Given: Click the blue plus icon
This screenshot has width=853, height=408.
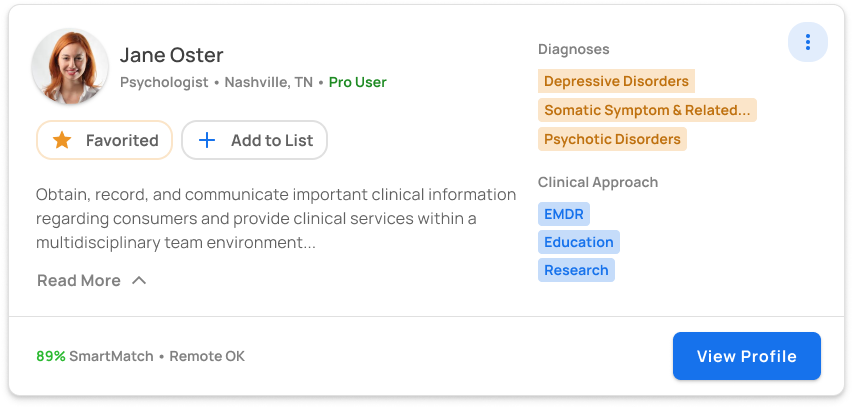Looking at the screenshot, I should [x=207, y=140].
